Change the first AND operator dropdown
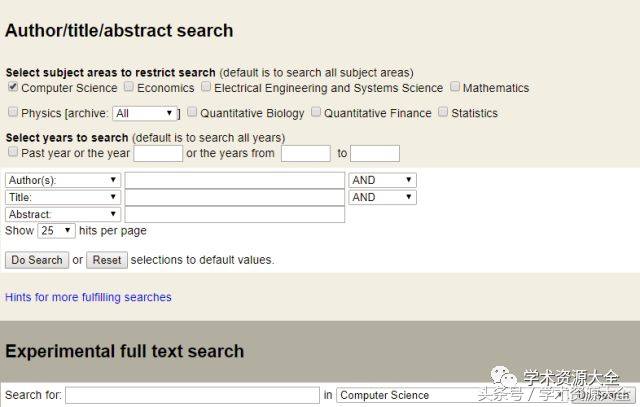640x407 pixels. pyautogui.click(x=382, y=180)
